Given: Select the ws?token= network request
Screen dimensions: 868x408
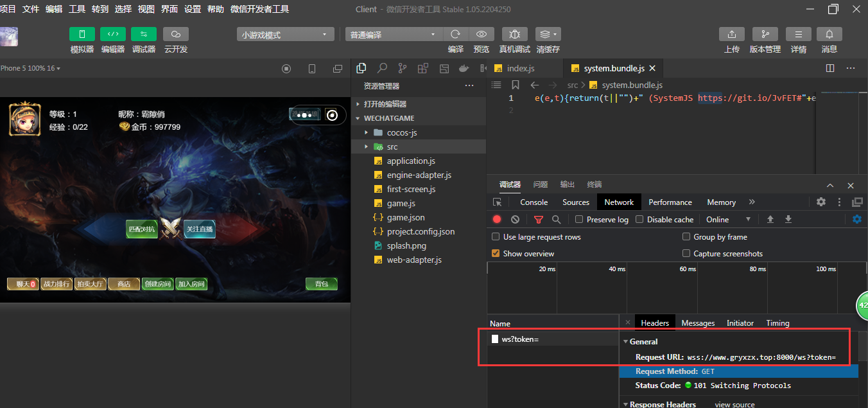Looking at the screenshot, I should coord(553,339).
